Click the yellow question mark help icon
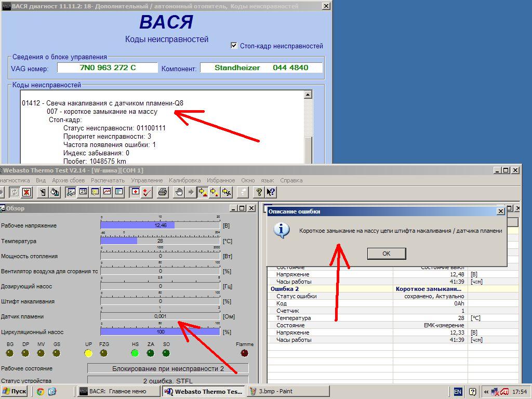The image size is (532, 399). pos(259,192)
